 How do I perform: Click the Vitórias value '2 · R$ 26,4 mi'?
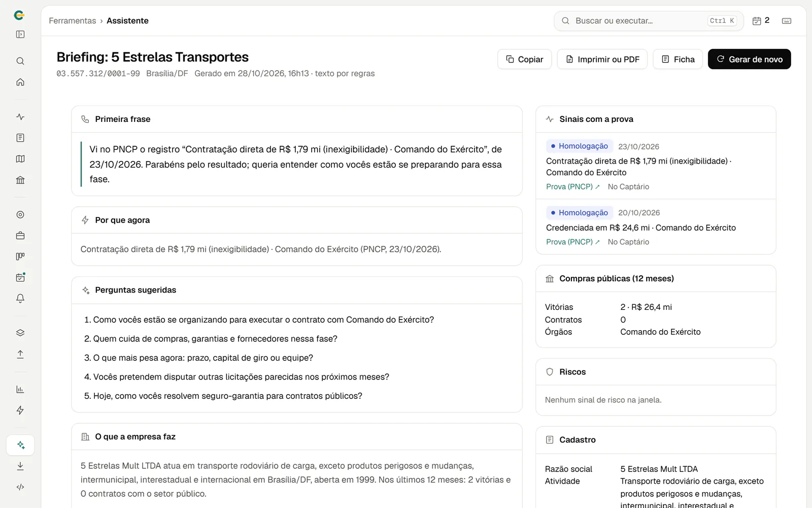coord(646,307)
